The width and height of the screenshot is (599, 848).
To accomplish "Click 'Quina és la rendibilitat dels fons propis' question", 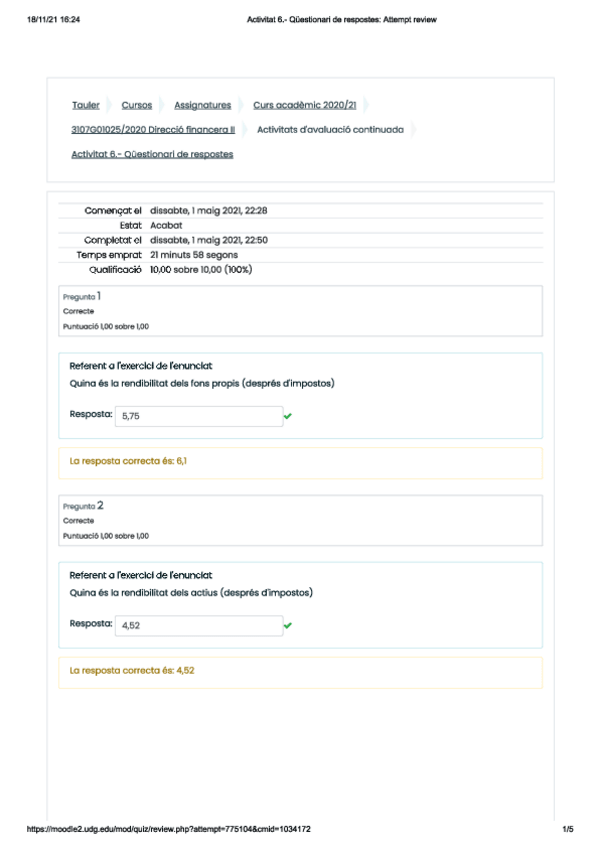I will [202, 383].
